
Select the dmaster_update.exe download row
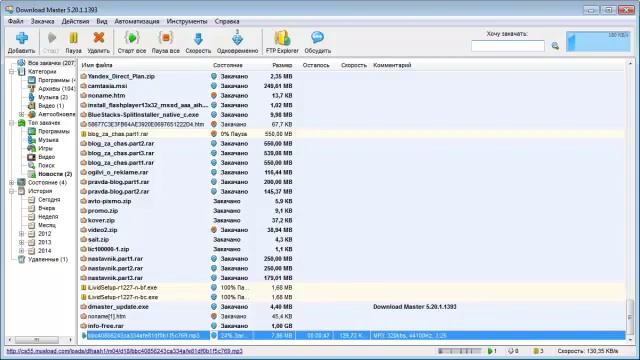352,307
